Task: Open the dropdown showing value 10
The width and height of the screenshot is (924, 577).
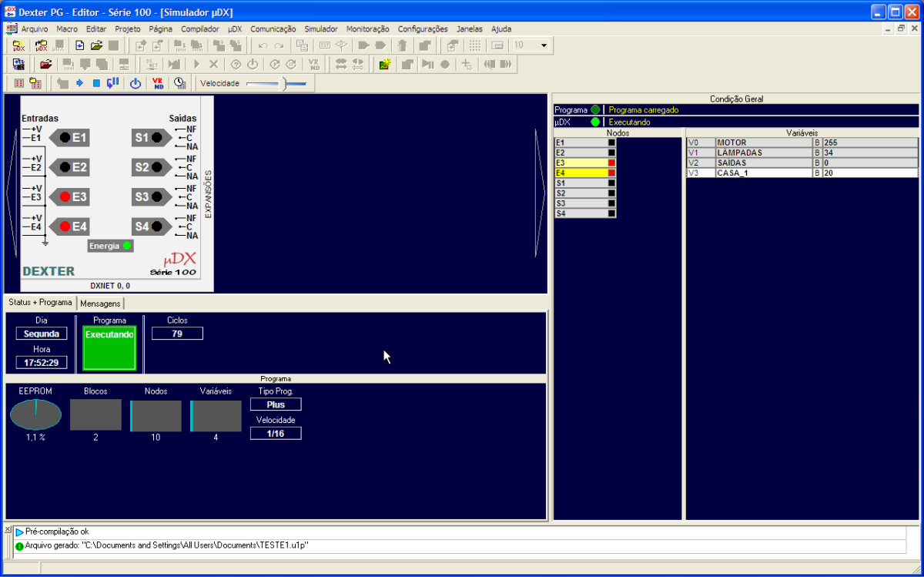Action: (x=544, y=45)
